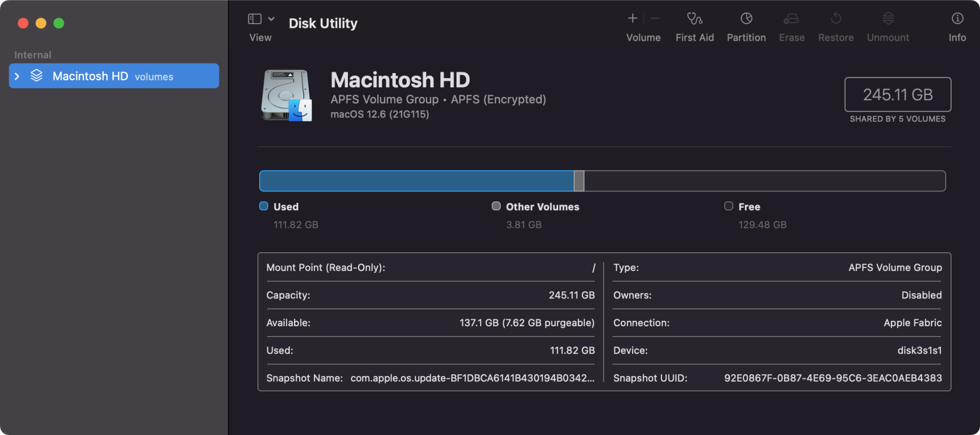This screenshot has height=435, width=980.
Task: Click the volume group layers icon
Action: pos(37,76)
